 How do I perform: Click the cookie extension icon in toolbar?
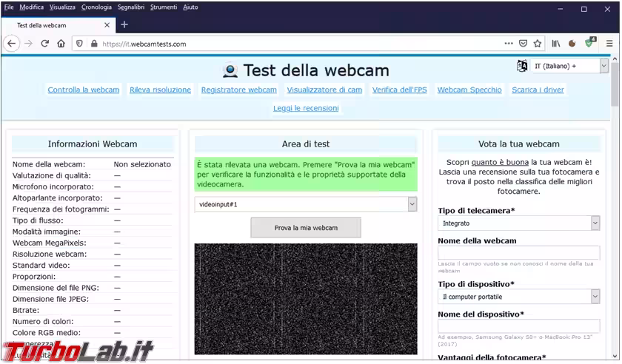(572, 44)
